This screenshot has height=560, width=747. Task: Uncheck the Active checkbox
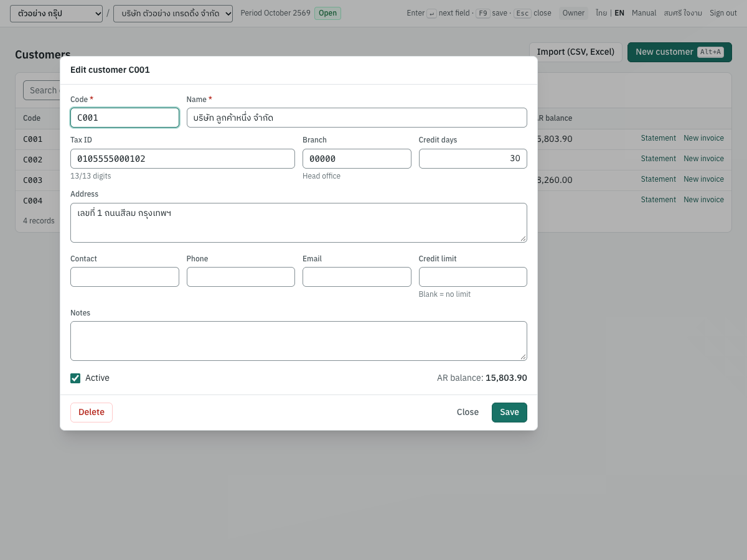[75, 378]
